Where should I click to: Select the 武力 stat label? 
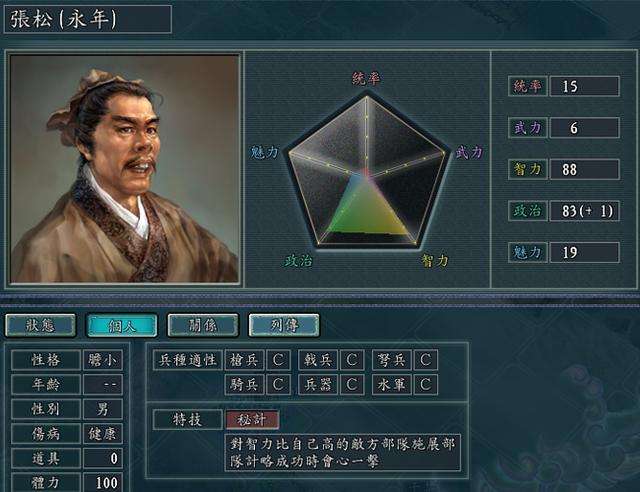click(x=527, y=128)
